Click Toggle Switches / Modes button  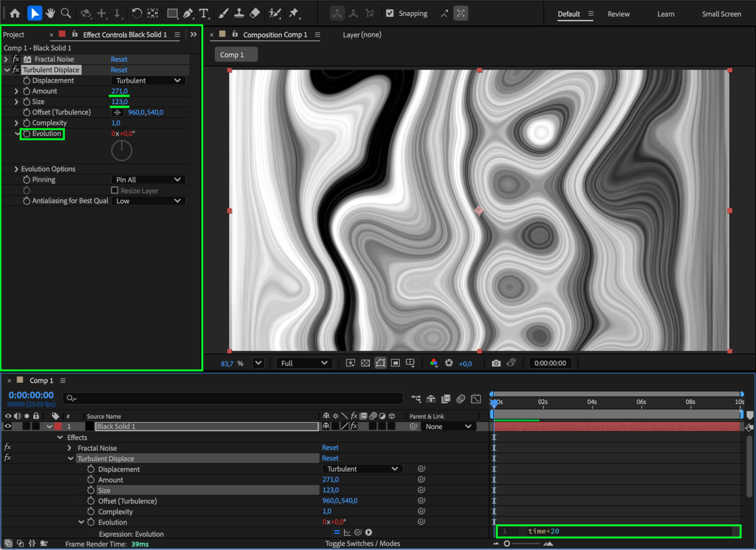coord(362,544)
